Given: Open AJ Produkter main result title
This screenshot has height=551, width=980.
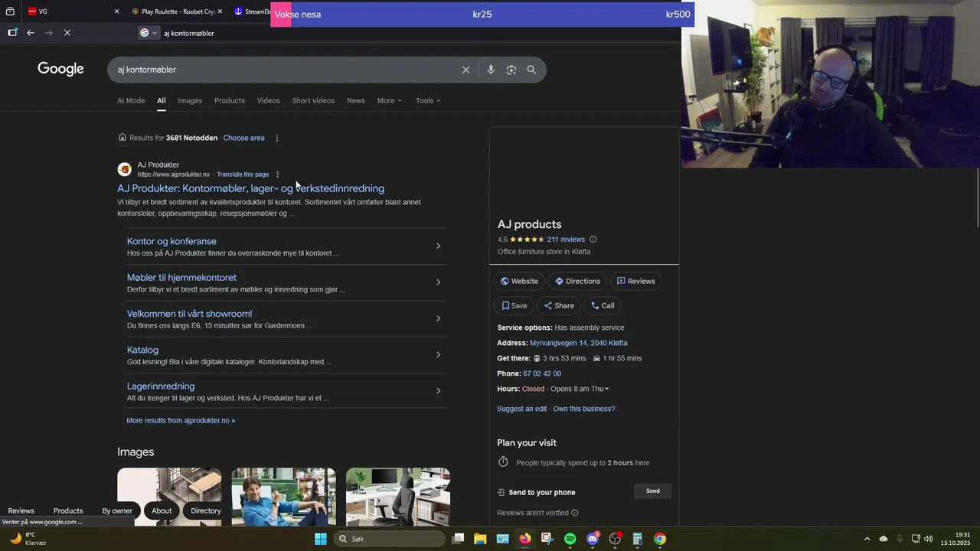Looking at the screenshot, I should [250, 188].
